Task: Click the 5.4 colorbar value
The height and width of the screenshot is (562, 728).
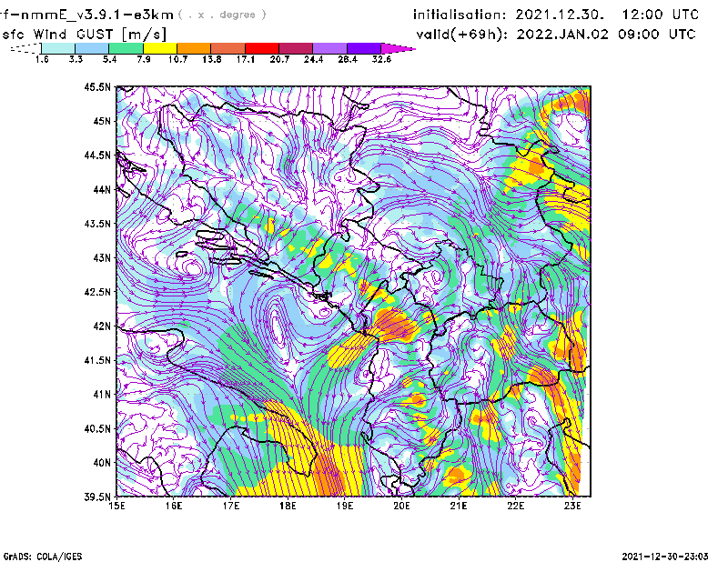Action: click(x=109, y=59)
